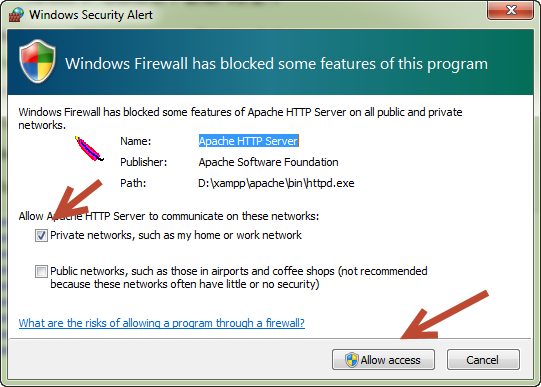Click the blocked features banner heading
The width and height of the screenshot is (541, 387).
click(x=276, y=64)
